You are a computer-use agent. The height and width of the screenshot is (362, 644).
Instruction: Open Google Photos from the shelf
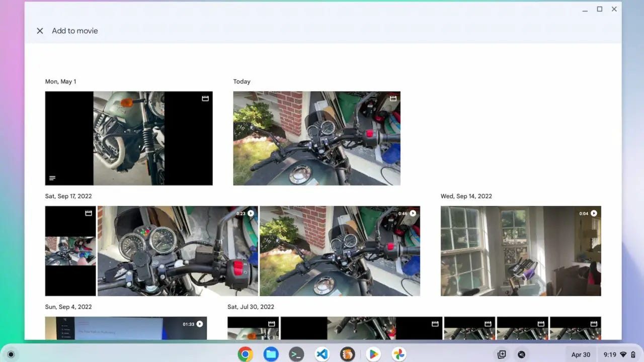click(399, 354)
